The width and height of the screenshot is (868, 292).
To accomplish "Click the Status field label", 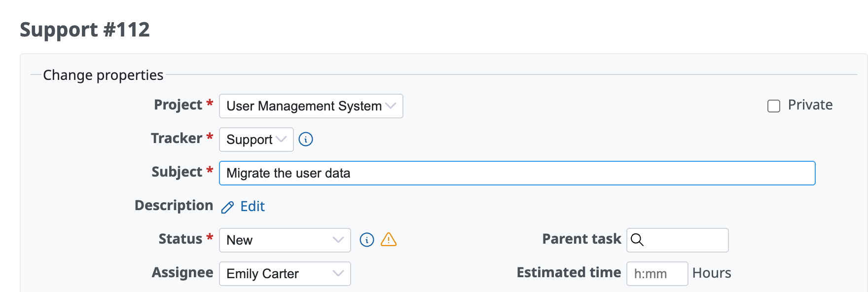I will (181, 239).
